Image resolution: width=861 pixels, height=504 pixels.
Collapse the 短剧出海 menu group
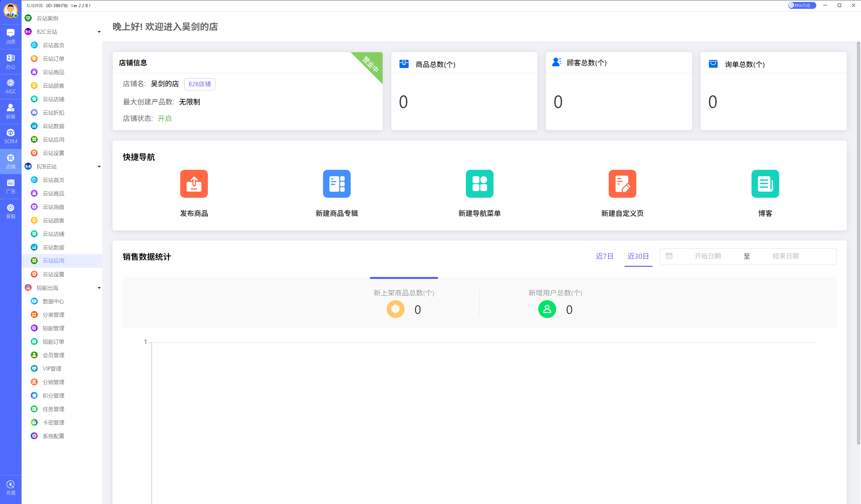pyautogui.click(x=99, y=288)
